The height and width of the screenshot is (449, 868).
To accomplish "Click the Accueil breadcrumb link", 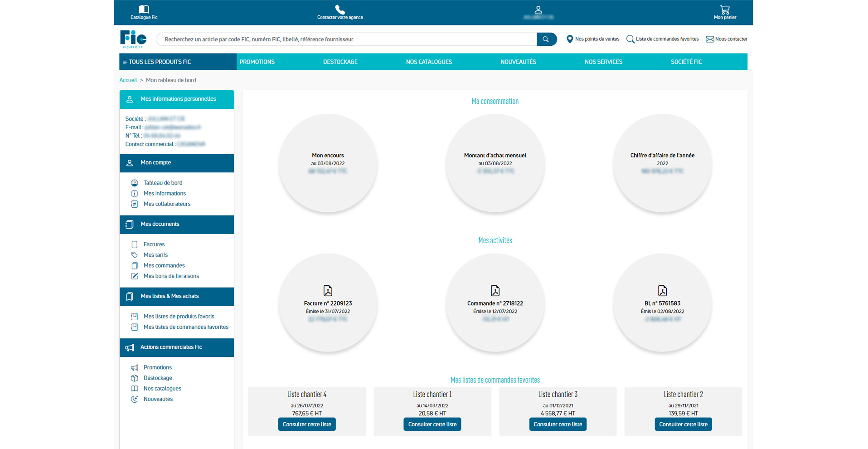I will pos(128,80).
